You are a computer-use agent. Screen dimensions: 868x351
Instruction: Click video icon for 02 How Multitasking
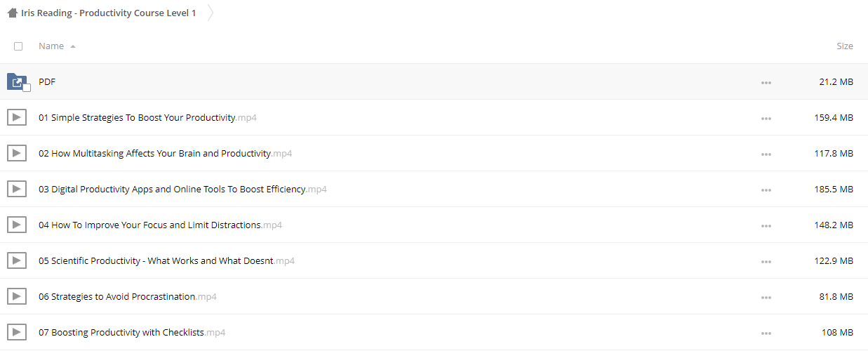pyautogui.click(x=17, y=153)
